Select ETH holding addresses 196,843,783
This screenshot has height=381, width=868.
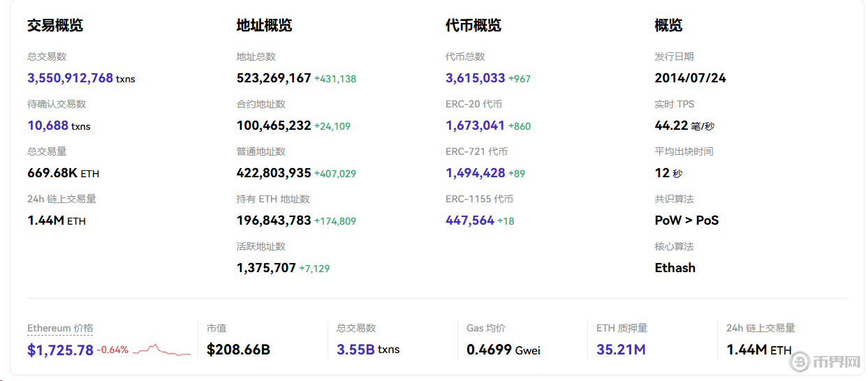point(274,221)
